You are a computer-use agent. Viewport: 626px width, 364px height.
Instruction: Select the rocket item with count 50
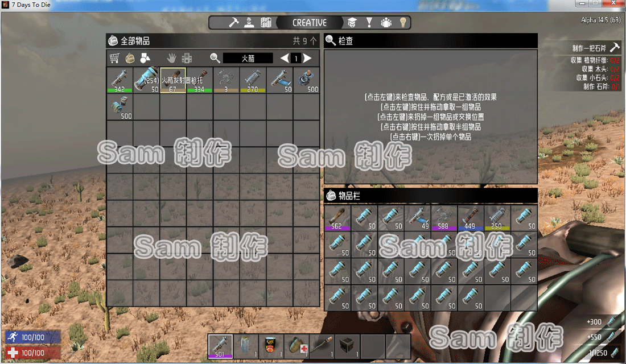tap(146, 80)
